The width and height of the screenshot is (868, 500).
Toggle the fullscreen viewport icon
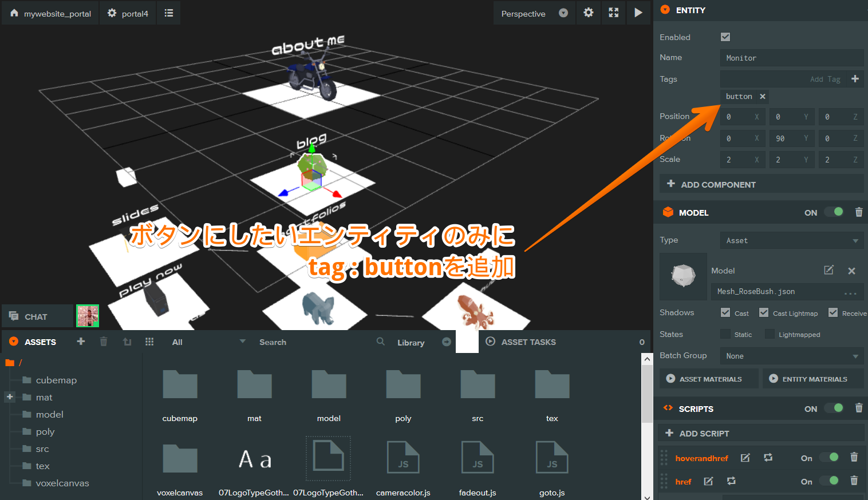pyautogui.click(x=613, y=13)
